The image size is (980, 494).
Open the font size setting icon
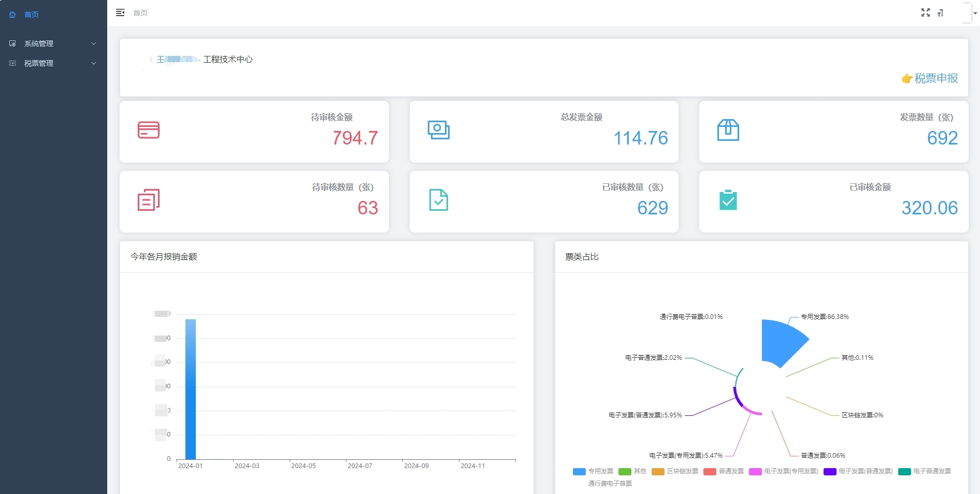pyautogui.click(x=940, y=13)
